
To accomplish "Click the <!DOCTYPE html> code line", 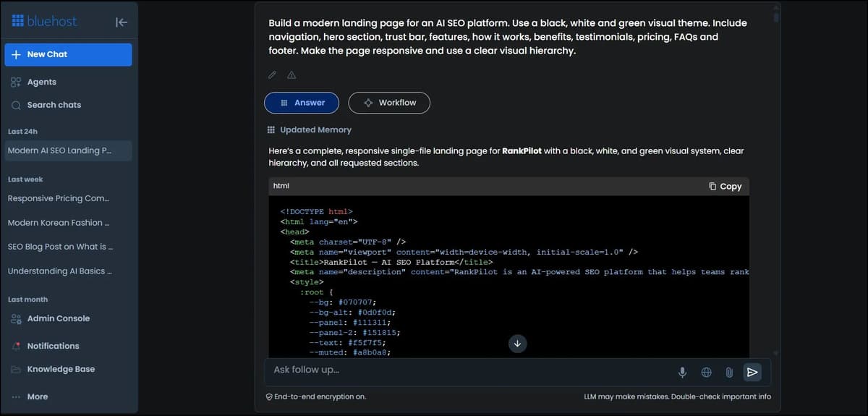I will click(317, 212).
